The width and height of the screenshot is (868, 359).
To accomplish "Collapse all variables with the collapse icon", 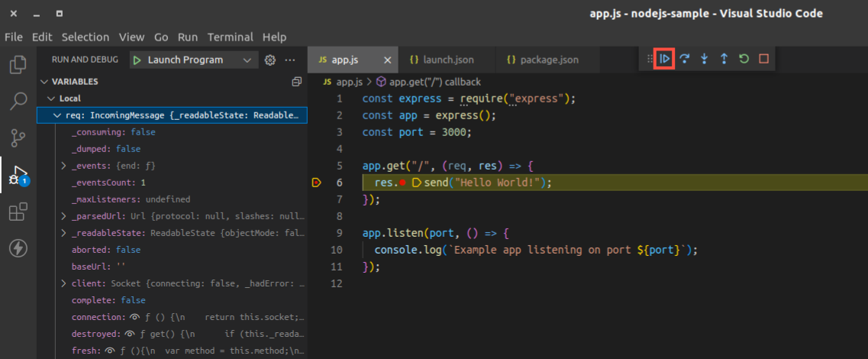I will tap(297, 82).
